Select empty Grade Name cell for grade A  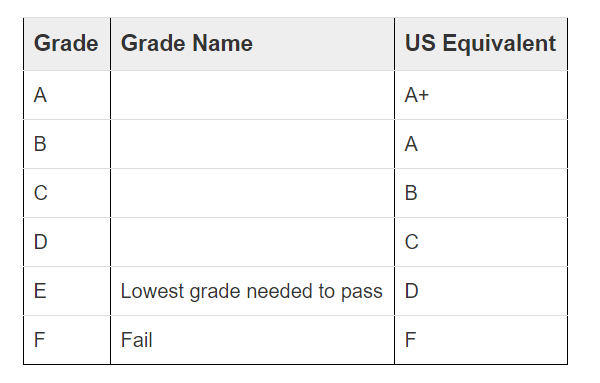[253, 95]
